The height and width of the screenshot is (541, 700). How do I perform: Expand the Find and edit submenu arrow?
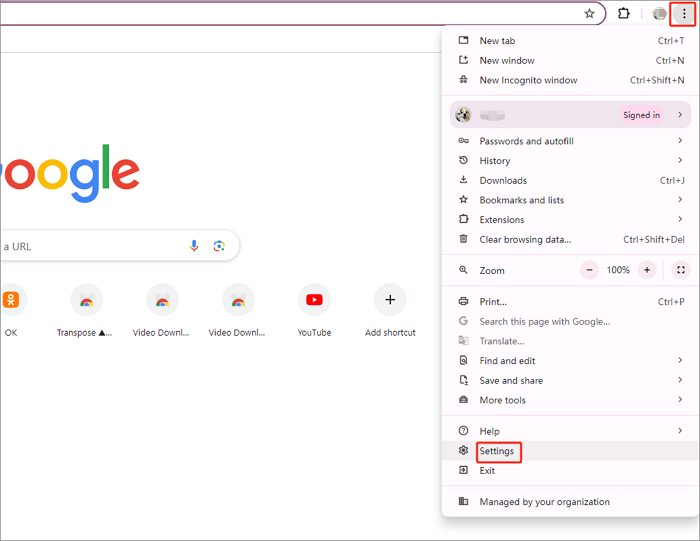(680, 360)
